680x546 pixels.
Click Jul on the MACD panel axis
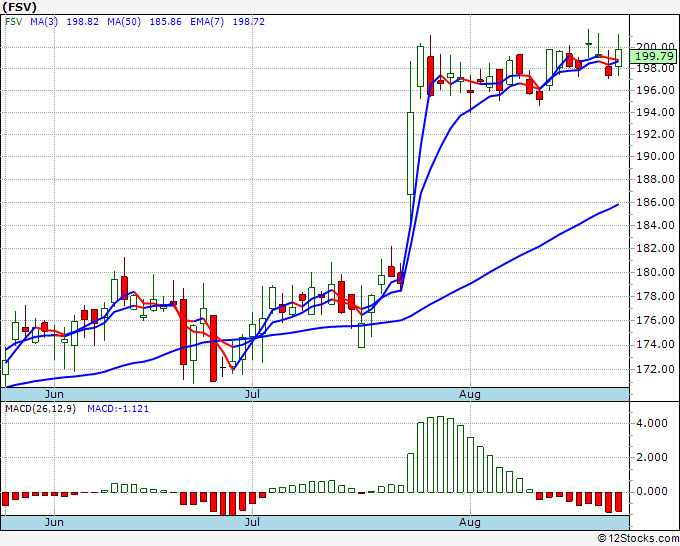pos(252,522)
